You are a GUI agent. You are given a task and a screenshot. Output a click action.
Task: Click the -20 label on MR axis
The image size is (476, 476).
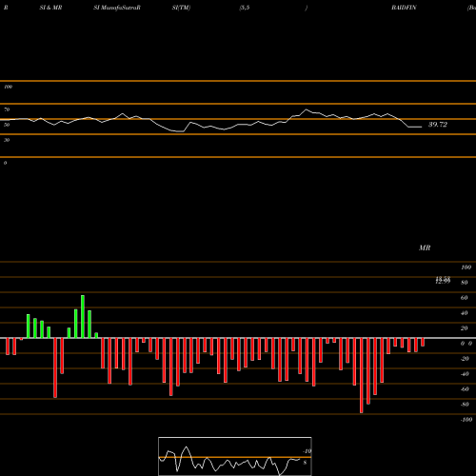465,359
